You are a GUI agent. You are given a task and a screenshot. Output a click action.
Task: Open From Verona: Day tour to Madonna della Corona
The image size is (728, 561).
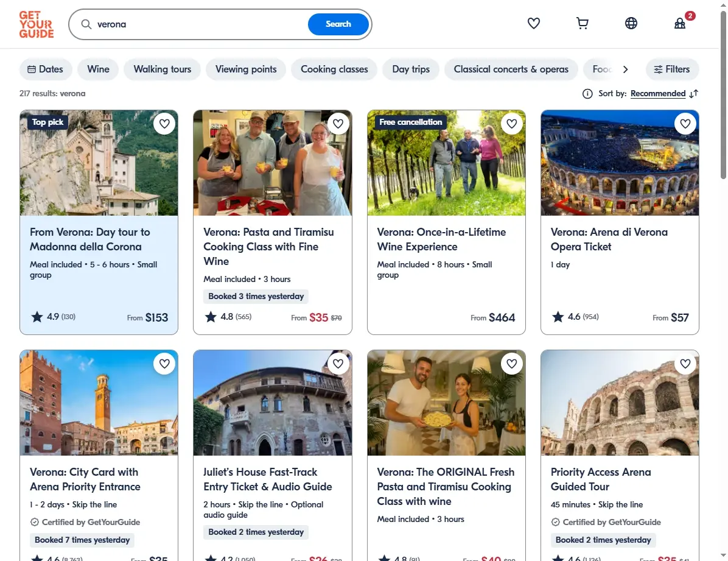pyautogui.click(x=90, y=239)
